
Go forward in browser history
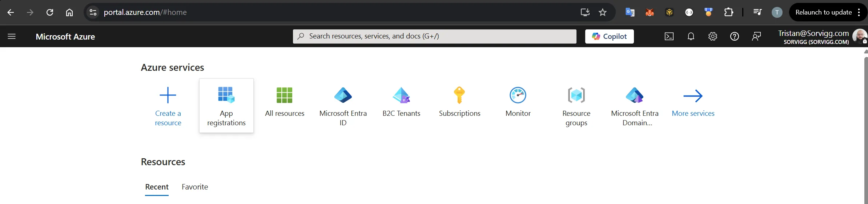pyautogui.click(x=30, y=12)
